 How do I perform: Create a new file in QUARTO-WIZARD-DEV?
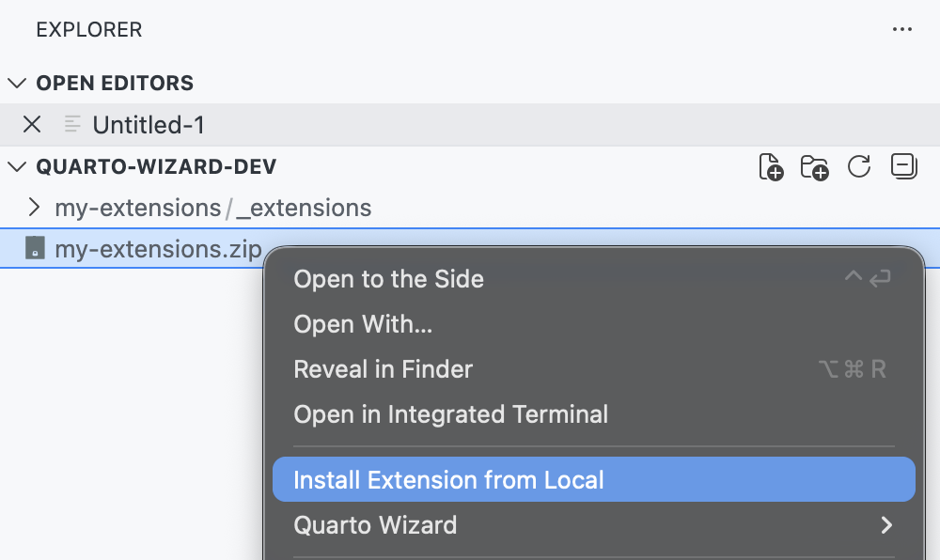click(x=770, y=166)
